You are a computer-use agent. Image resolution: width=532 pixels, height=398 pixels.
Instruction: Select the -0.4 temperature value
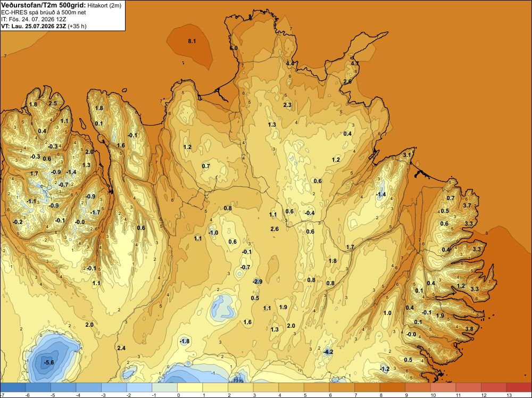coord(310,213)
